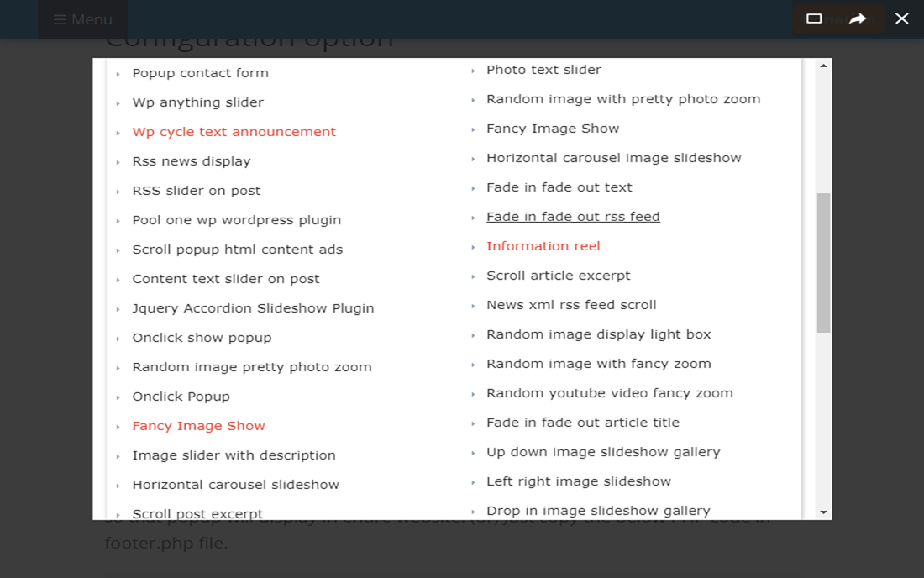This screenshot has height=578, width=924.
Task: Close the popup with the X icon
Action: point(902,18)
